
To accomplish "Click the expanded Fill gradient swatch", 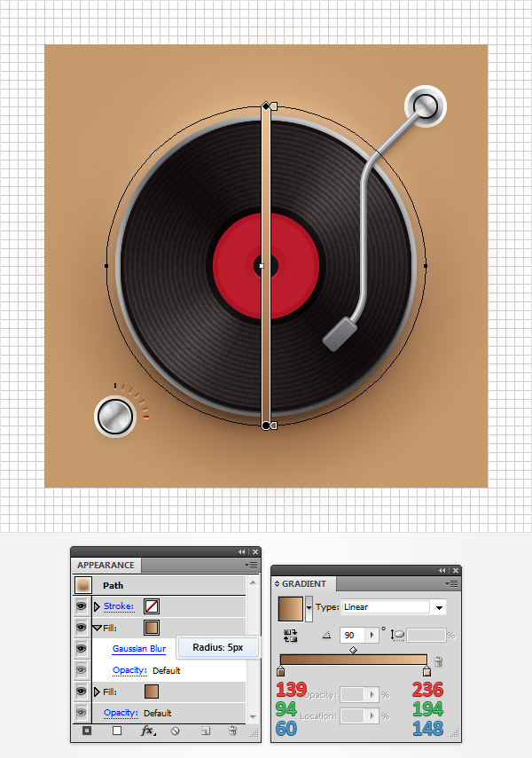I will (x=152, y=628).
